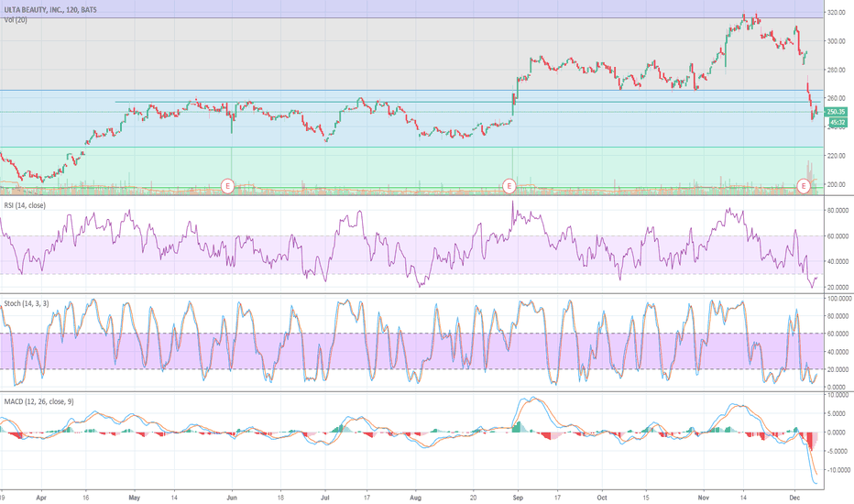Click the MACD axis value -5.0000
This screenshot has height=504, width=854.
(838, 451)
